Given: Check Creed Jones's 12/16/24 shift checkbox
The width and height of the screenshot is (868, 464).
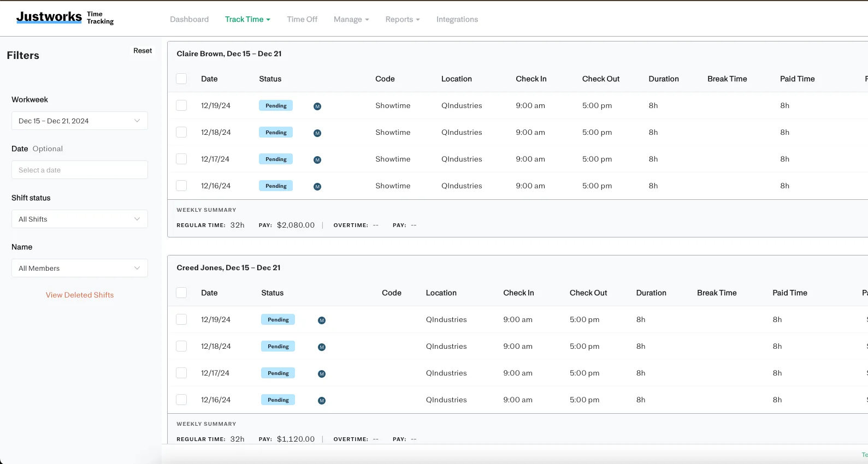Looking at the screenshot, I should point(181,400).
